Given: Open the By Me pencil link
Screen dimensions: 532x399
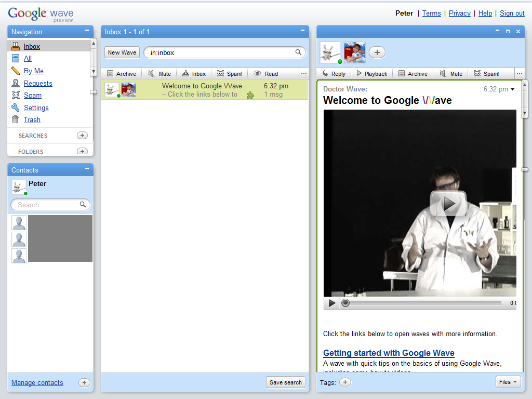Looking at the screenshot, I should [34, 71].
